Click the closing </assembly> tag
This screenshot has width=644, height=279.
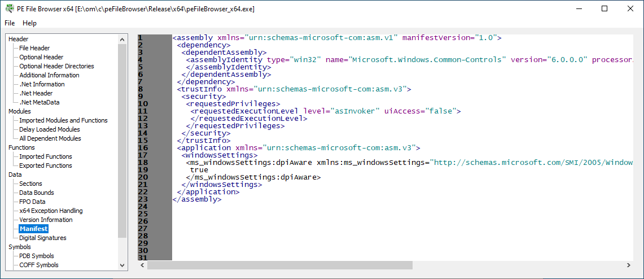pos(197,200)
